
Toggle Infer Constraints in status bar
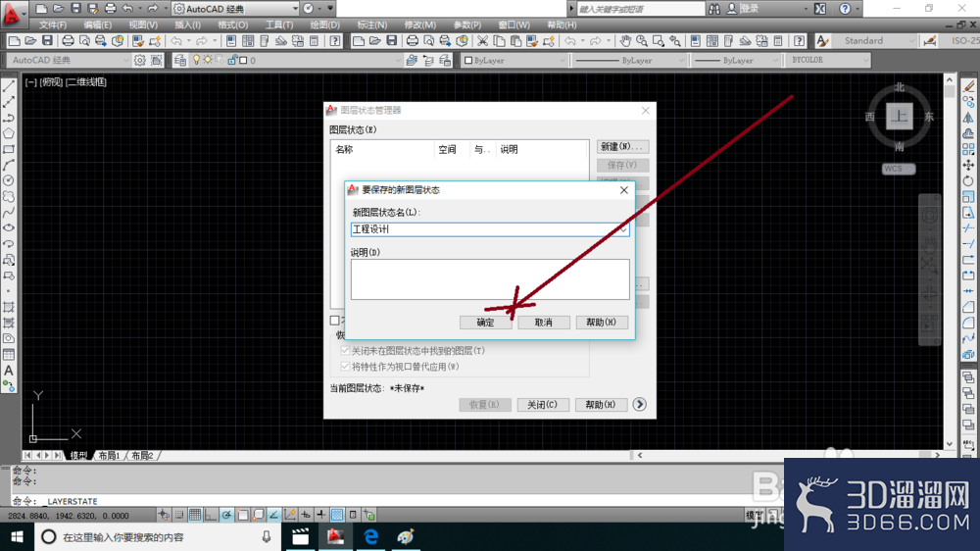164,515
